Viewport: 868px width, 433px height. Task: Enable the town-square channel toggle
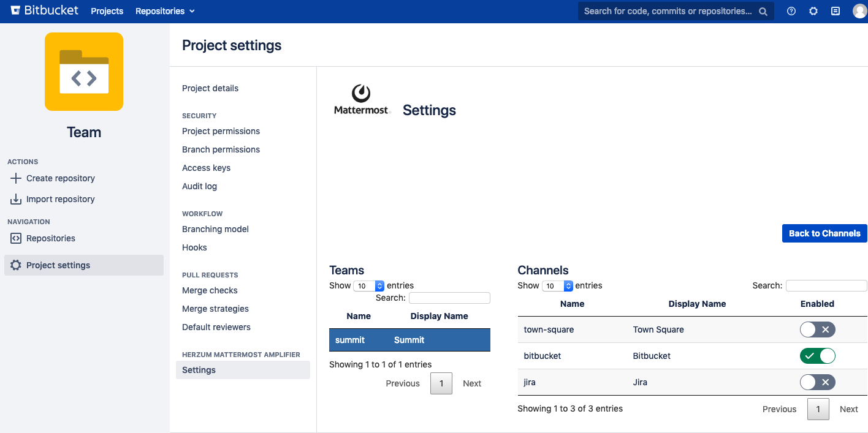[817, 329]
